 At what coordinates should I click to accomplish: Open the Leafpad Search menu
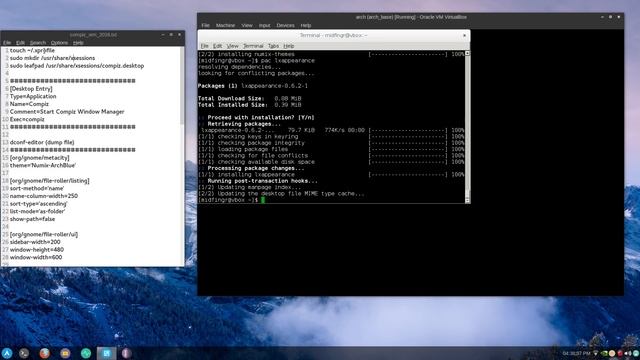click(38, 42)
